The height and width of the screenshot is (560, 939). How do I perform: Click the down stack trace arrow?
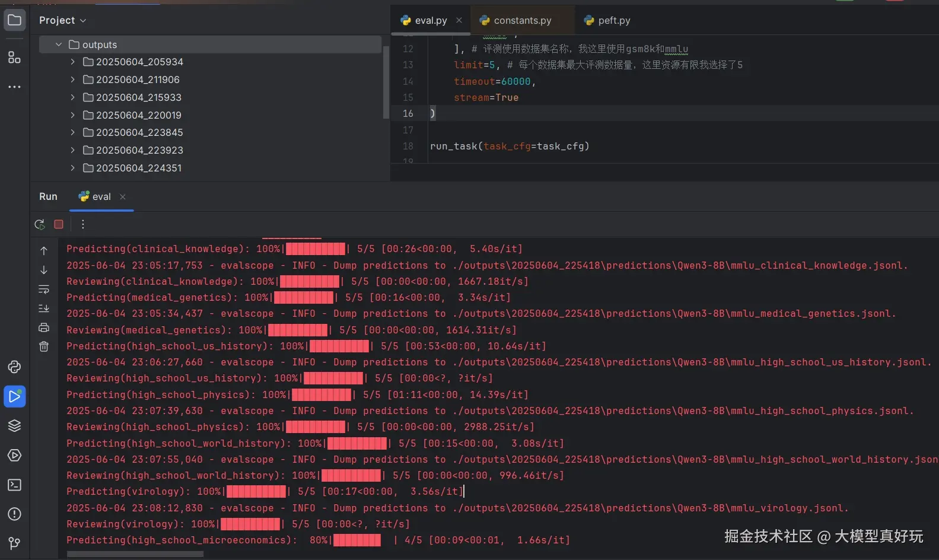coord(44,270)
